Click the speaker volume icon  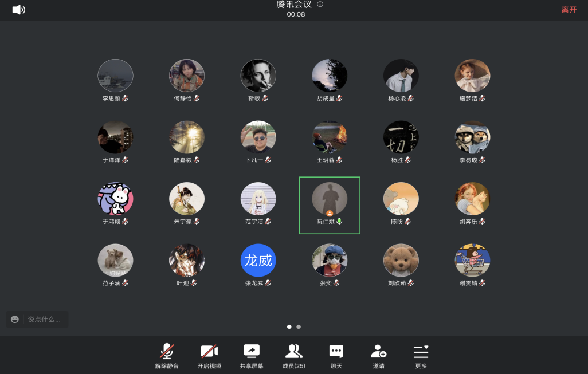[x=18, y=10]
